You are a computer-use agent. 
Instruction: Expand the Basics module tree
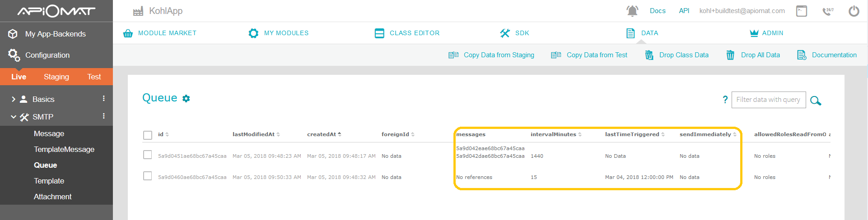[14, 99]
